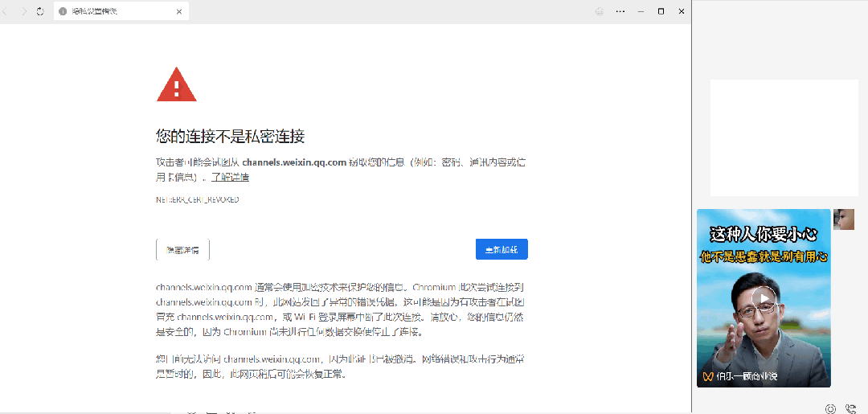Click the info icon in the tab

(x=63, y=11)
